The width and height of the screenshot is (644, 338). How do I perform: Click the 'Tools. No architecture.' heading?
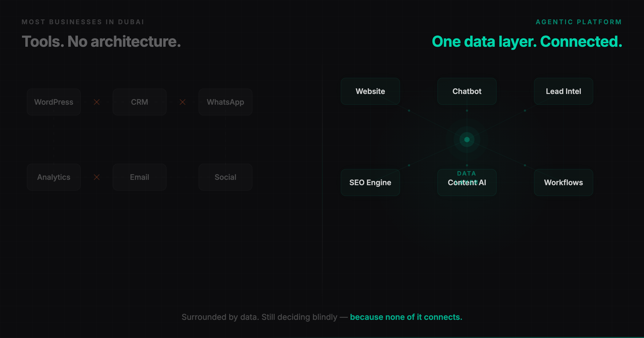pos(101,42)
